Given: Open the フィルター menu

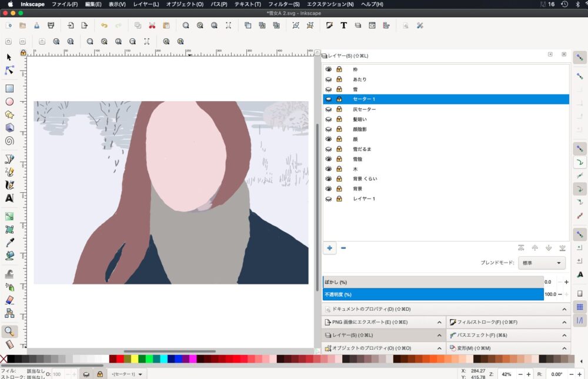Looking at the screenshot, I should pos(284,4).
